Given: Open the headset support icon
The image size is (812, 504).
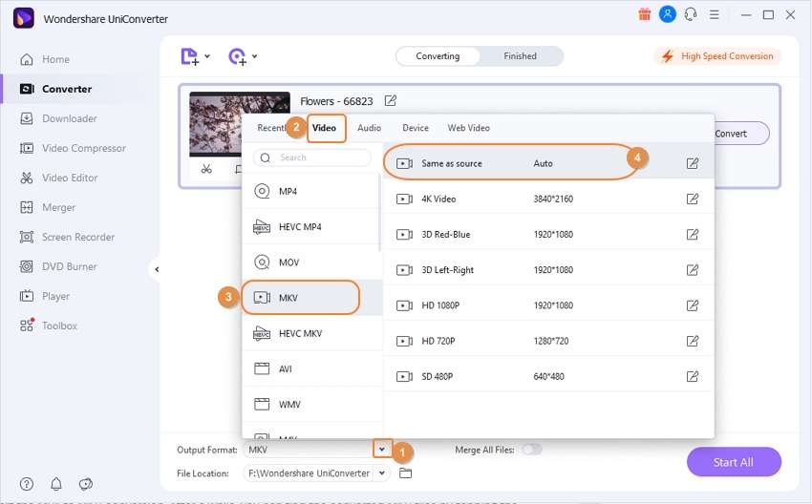Looking at the screenshot, I should [691, 14].
